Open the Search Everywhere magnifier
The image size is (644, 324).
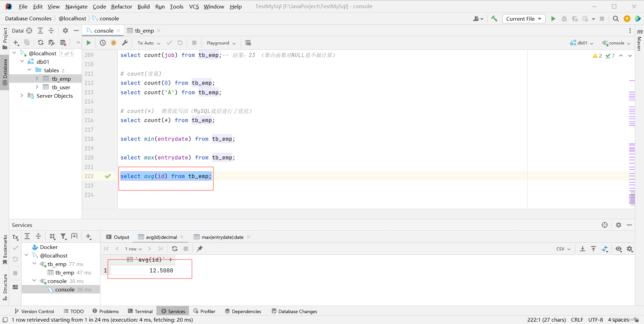[x=616, y=19]
